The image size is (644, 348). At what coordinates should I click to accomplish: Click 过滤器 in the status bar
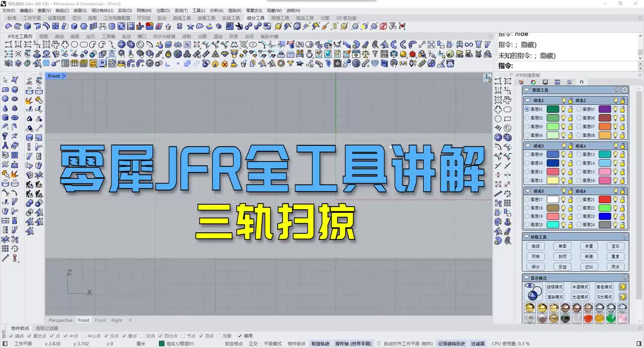[x=477, y=343]
